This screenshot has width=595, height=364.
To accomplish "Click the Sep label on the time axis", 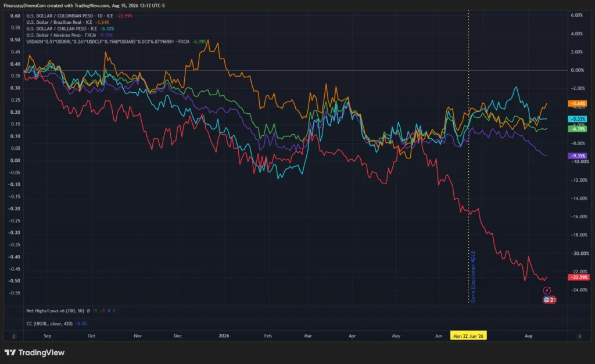I will (48, 336).
